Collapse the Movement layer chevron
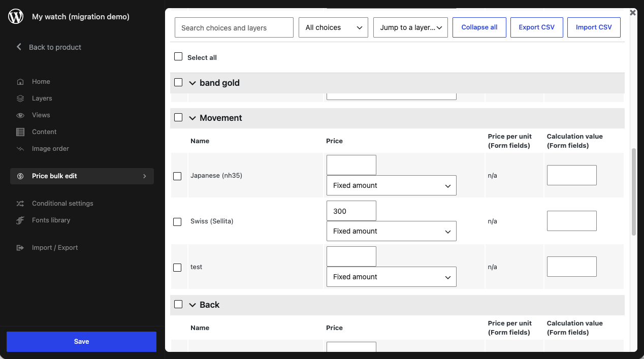Image resolution: width=644 pixels, height=359 pixels. (192, 118)
